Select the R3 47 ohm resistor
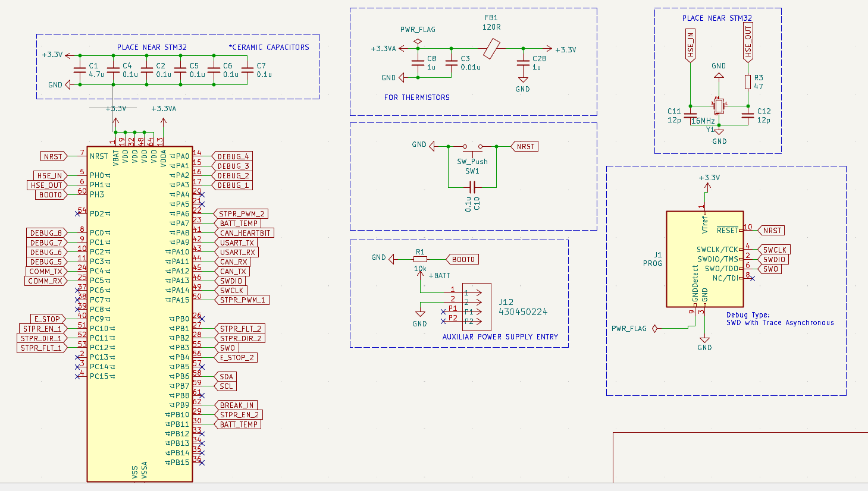 point(748,82)
